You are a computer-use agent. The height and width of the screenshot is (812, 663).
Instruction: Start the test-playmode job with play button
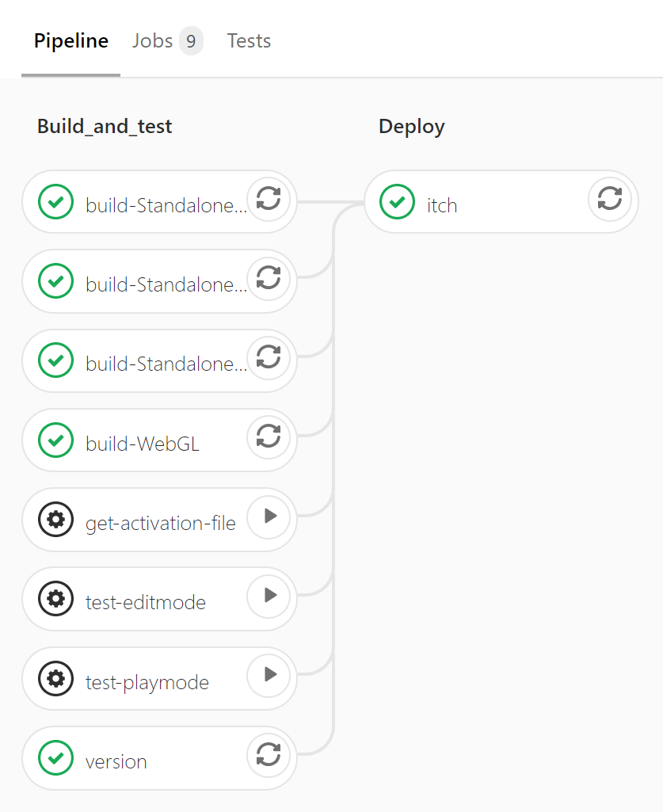point(269,675)
